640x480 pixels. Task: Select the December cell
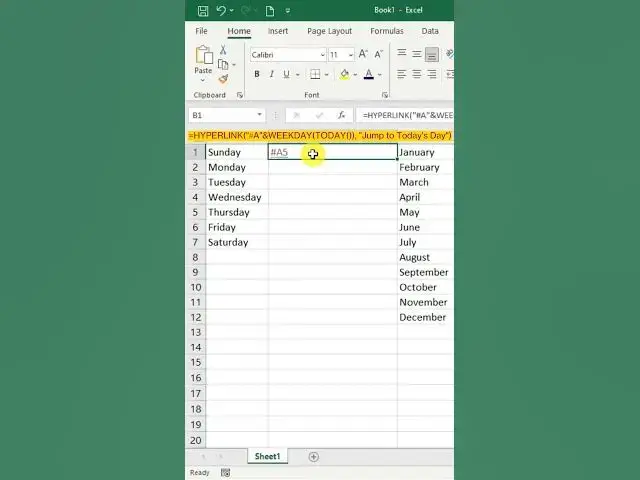(x=425, y=317)
